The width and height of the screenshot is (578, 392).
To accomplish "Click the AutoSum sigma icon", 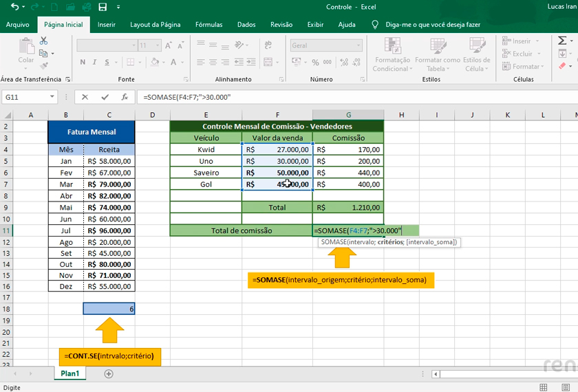I will 562,41.
